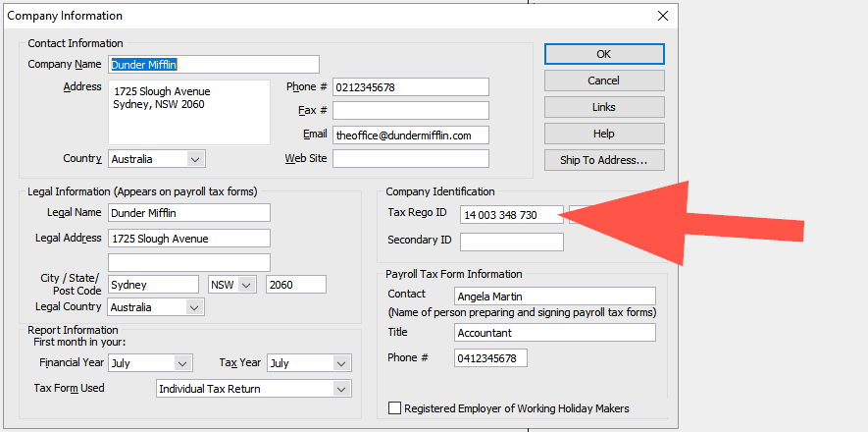
Task: Open the Country dropdown in Contact Information
Action: (157, 159)
